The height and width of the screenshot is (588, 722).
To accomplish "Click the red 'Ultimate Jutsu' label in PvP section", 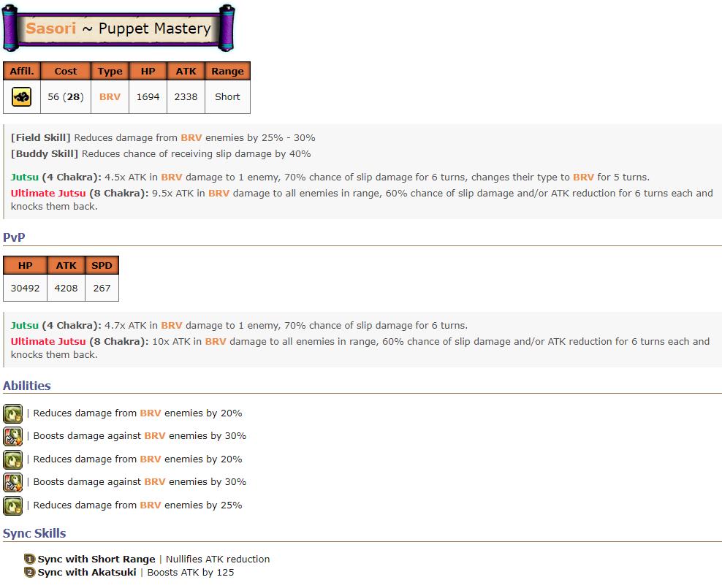I will [48, 341].
